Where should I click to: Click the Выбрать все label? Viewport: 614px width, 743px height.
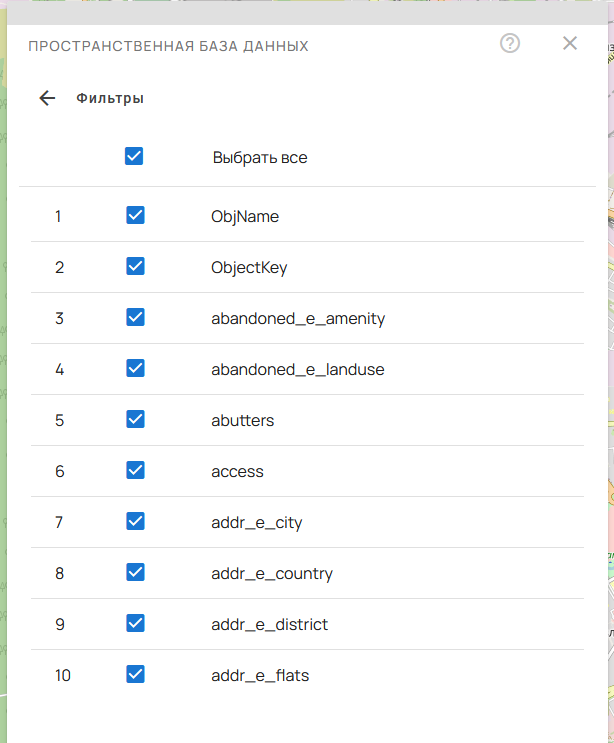[260, 158]
